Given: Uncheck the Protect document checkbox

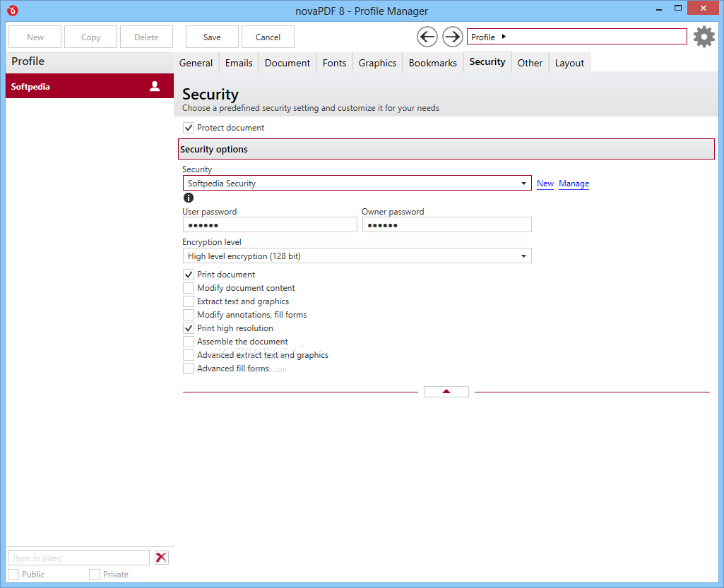Looking at the screenshot, I should [189, 128].
